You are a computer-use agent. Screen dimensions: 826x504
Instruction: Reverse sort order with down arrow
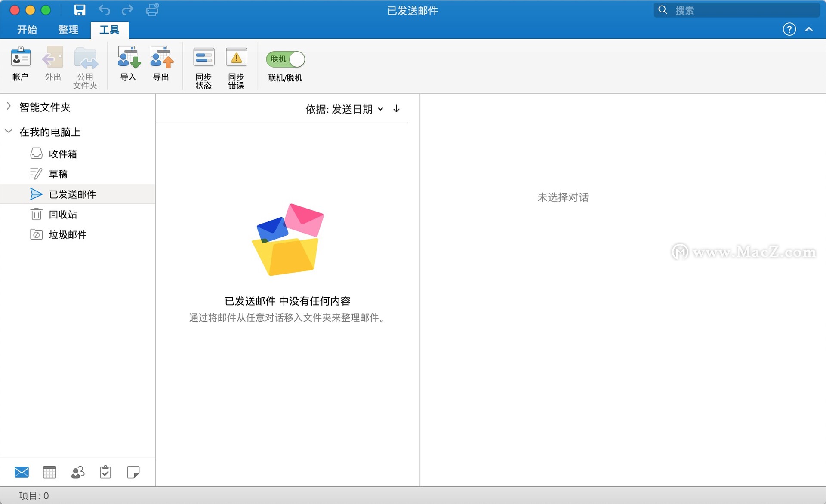click(396, 109)
